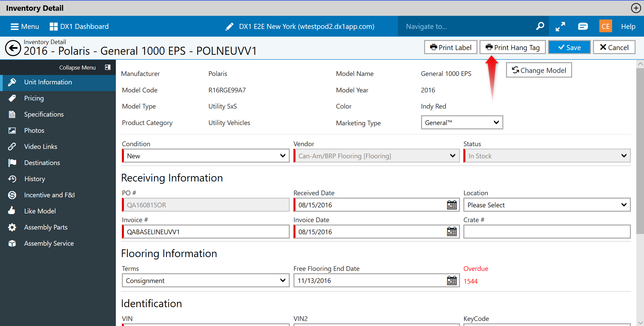Open the Pricing section
This screenshot has width=644, height=326.
[x=58, y=98]
